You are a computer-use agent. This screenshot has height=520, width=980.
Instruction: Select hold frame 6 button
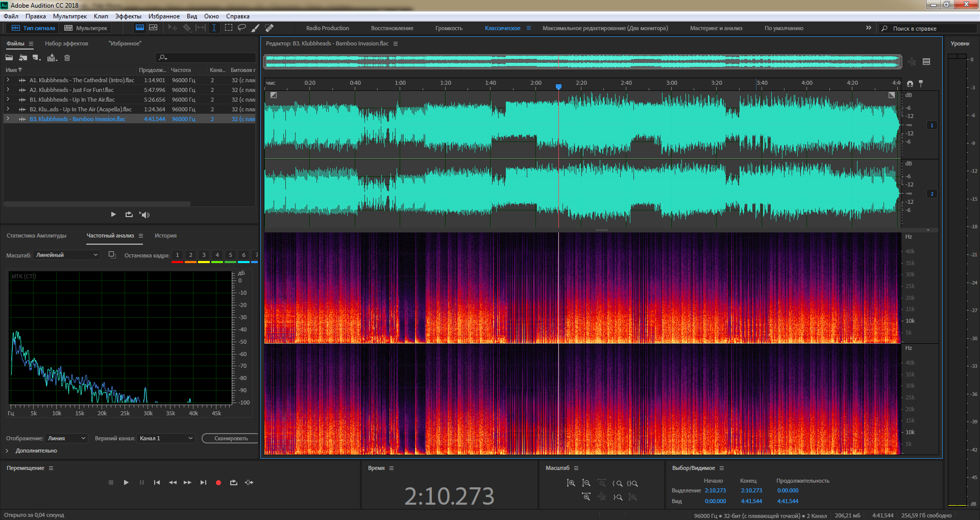click(x=243, y=255)
